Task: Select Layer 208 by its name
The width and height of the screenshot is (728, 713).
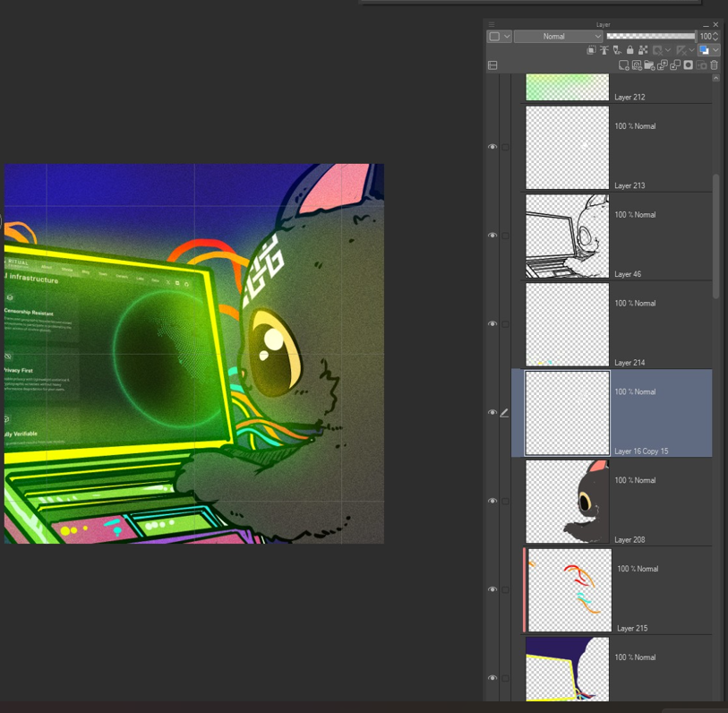Action: tap(630, 540)
